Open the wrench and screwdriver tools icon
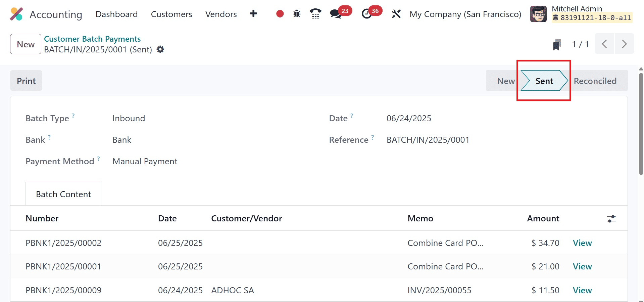Viewport: 644px width, 302px height. tap(396, 14)
